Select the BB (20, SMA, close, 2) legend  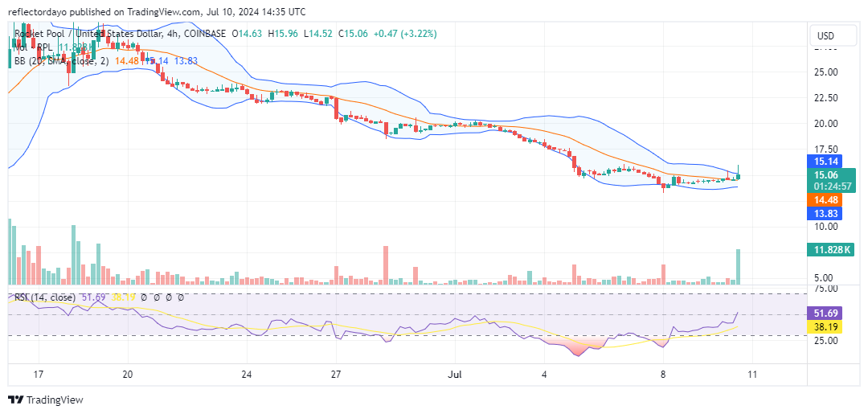click(61, 61)
